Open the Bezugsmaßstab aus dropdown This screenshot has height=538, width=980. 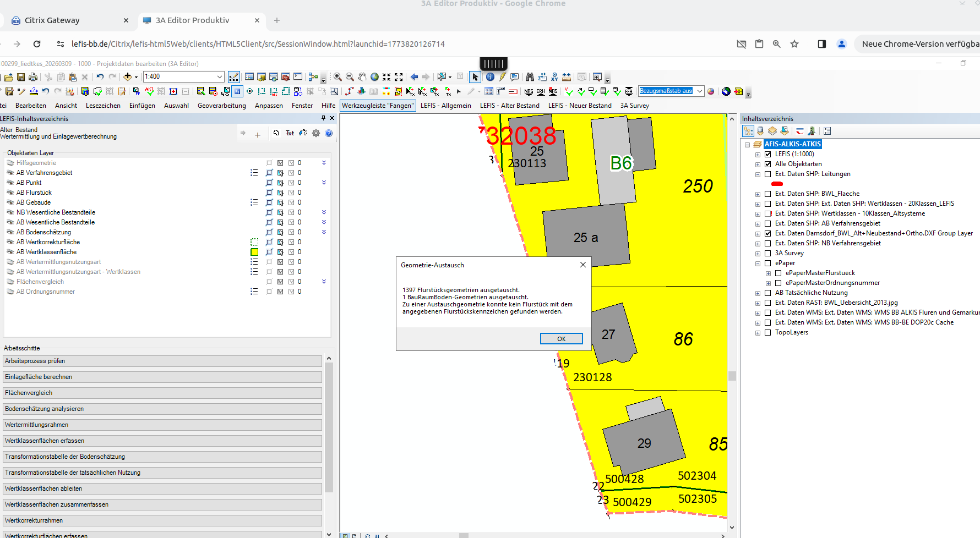(x=700, y=91)
